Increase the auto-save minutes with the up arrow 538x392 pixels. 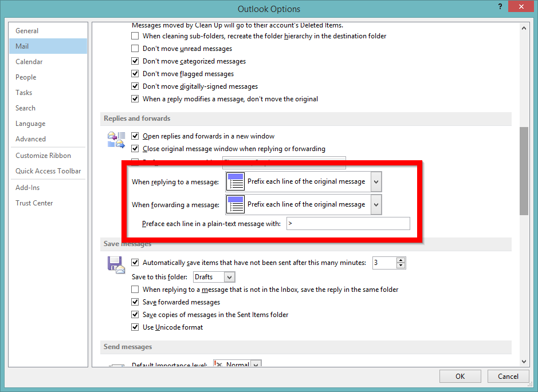tap(400, 260)
